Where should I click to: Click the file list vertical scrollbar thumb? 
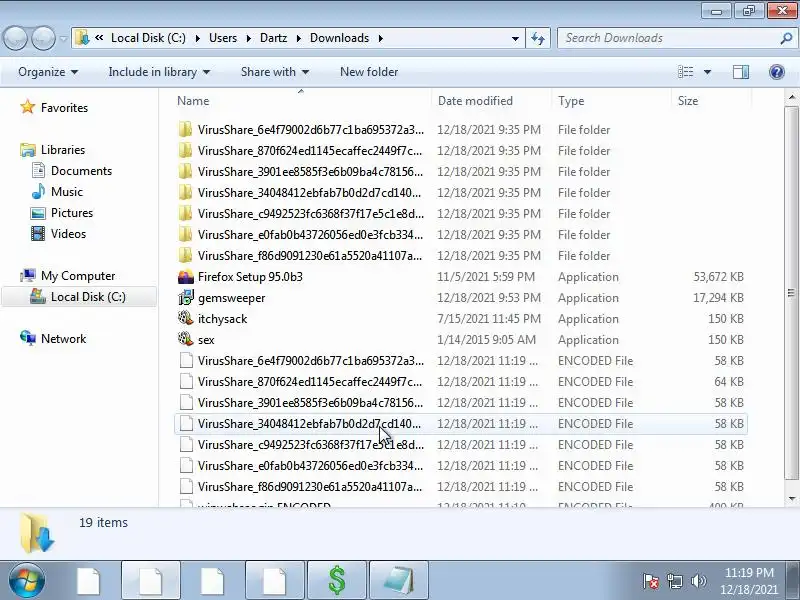tap(791, 293)
